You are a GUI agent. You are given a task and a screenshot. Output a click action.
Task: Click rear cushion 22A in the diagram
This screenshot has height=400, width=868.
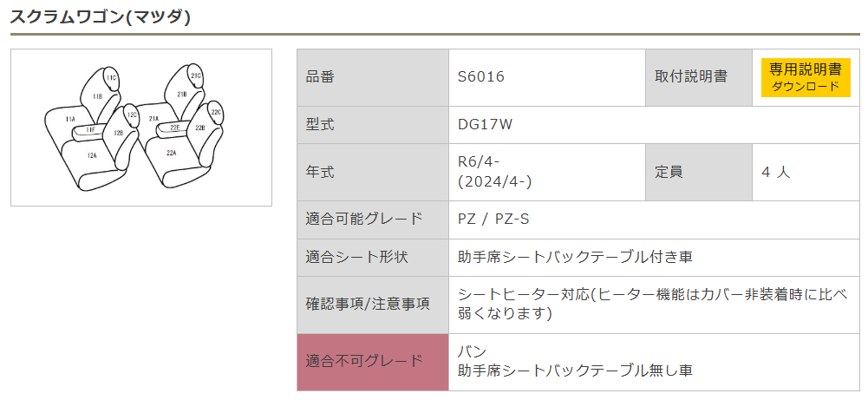(172, 153)
